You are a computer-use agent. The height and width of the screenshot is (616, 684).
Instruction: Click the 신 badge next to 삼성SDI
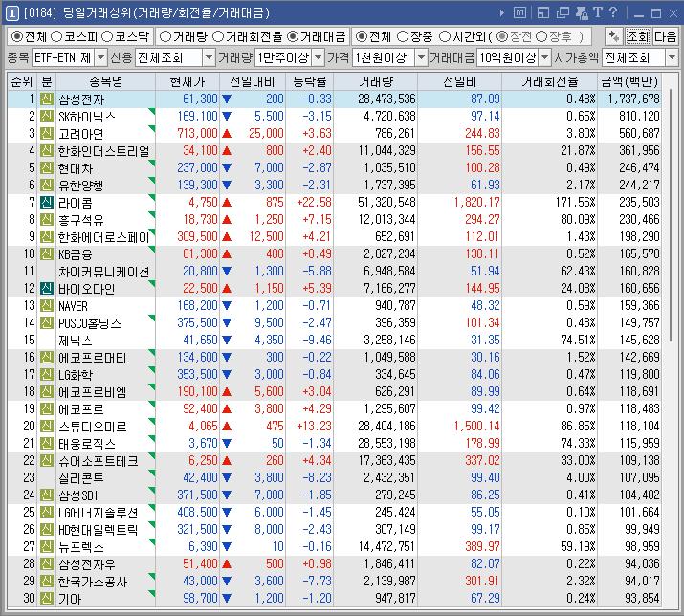click(x=47, y=495)
